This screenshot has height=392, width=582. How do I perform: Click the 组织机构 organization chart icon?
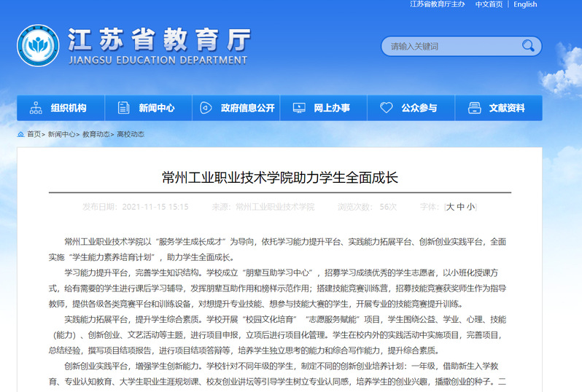tap(35, 108)
